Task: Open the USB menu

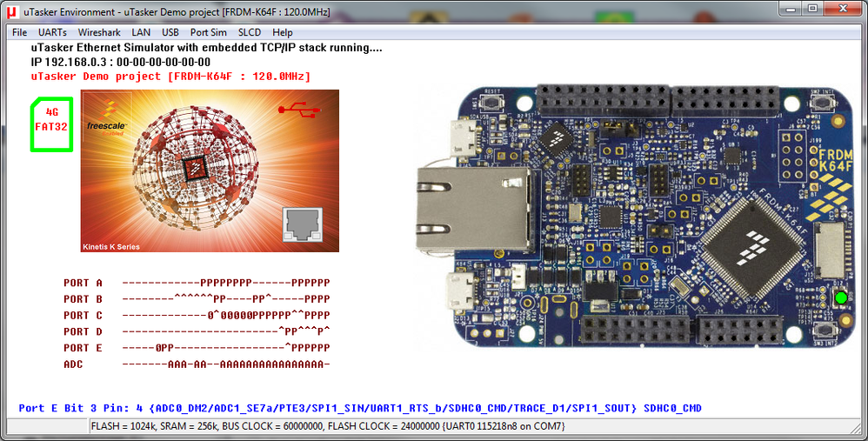Action: [170, 32]
